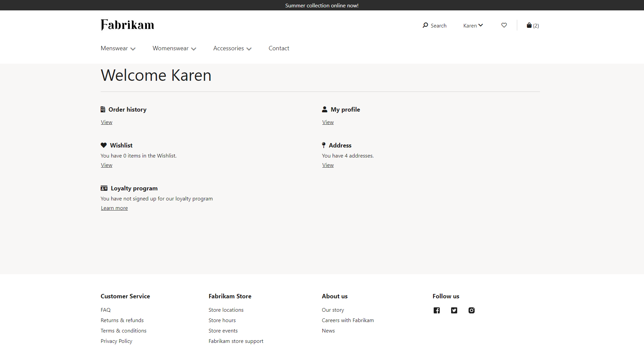This screenshot has height=362, width=644.
Task: Select the Contact menu item
Action: 279,48
